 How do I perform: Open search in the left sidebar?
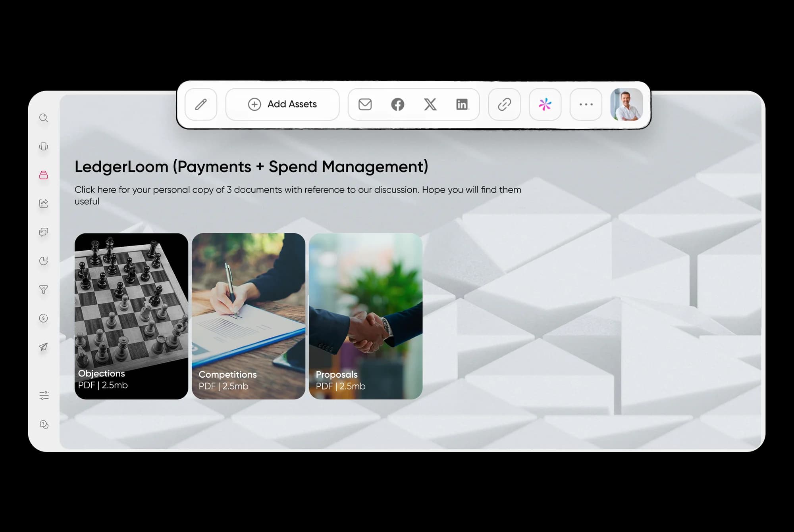44,118
